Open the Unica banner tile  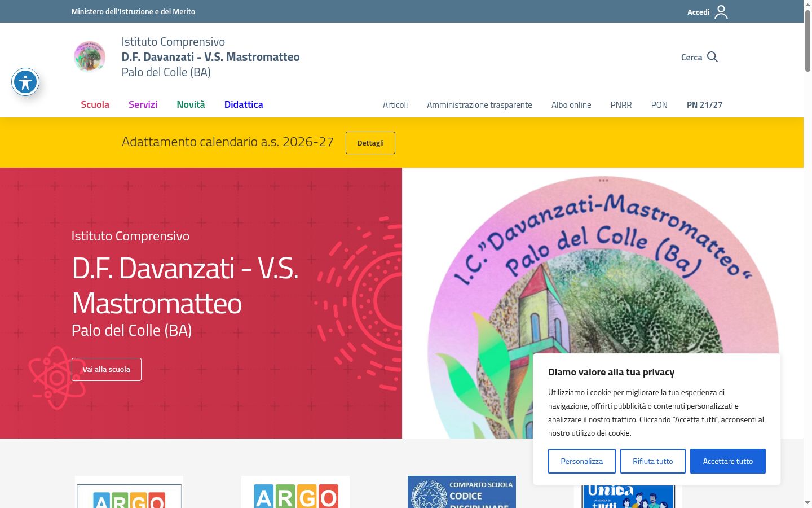coord(628,496)
